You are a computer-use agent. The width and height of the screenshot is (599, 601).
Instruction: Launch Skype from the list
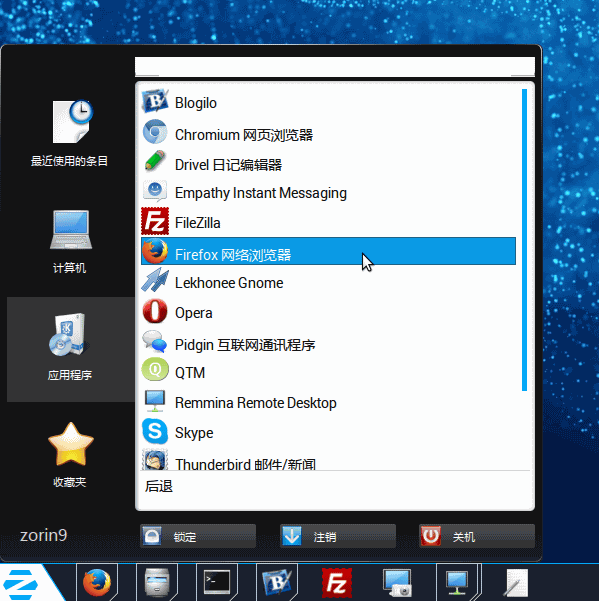click(328, 432)
